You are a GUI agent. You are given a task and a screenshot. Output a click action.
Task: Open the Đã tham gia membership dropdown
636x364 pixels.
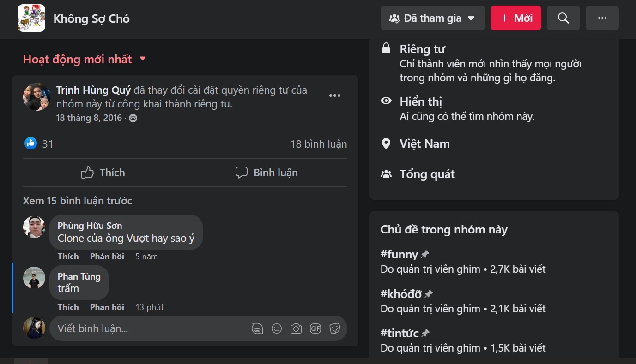coord(432,18)
